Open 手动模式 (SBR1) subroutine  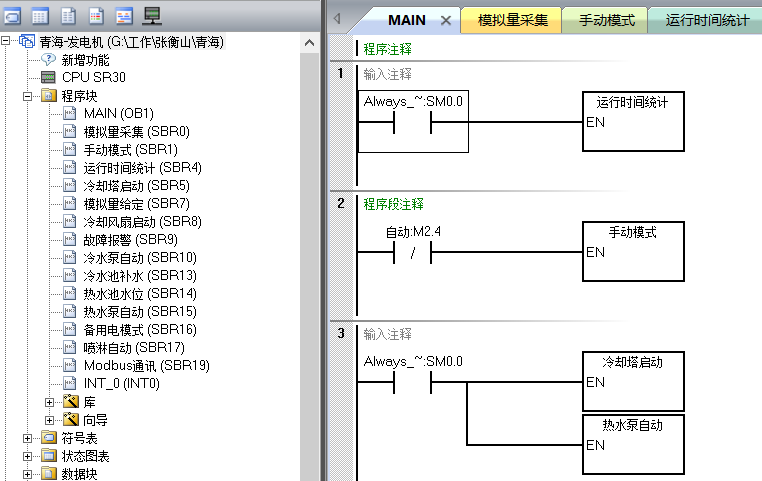(131, 150)
